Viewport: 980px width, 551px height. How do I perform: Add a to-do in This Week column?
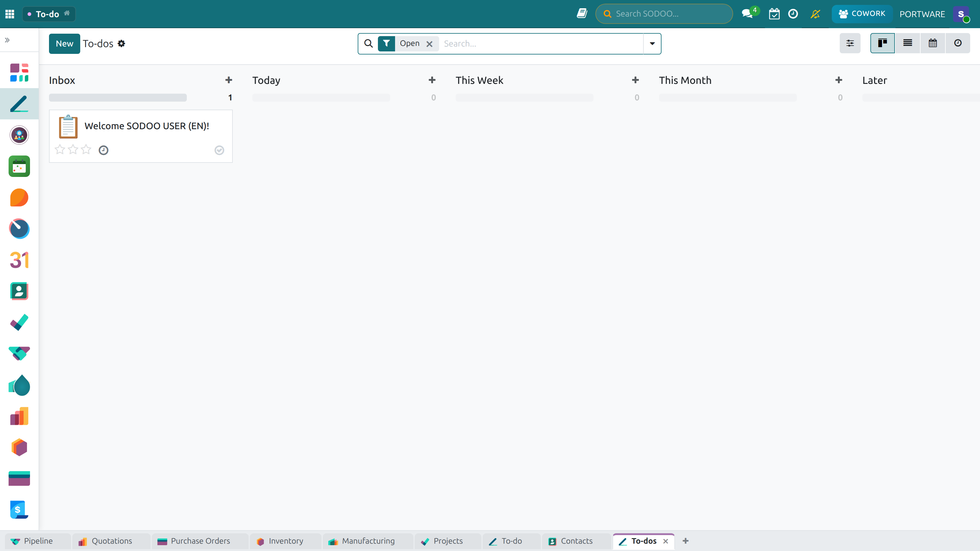(x=635, y=80)
